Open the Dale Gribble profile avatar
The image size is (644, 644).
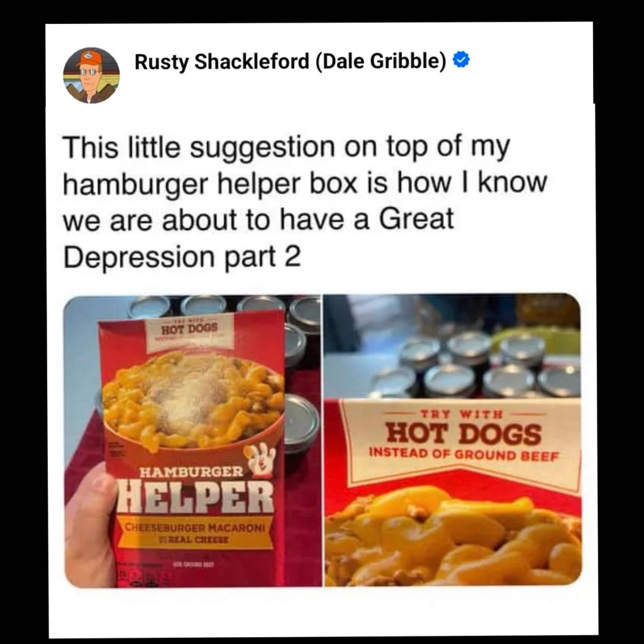coord(91,75)
